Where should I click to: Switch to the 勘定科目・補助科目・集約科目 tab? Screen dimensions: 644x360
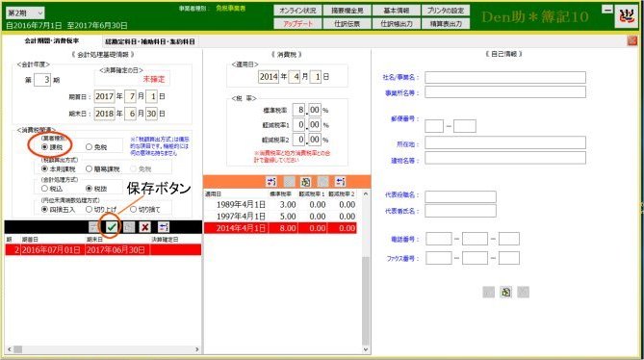tap(150, 41)
